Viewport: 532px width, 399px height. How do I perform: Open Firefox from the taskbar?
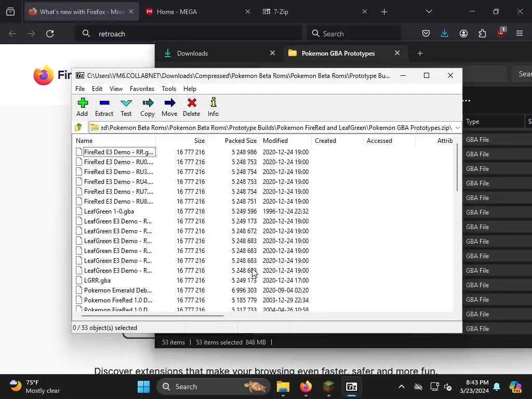(305, 387)
